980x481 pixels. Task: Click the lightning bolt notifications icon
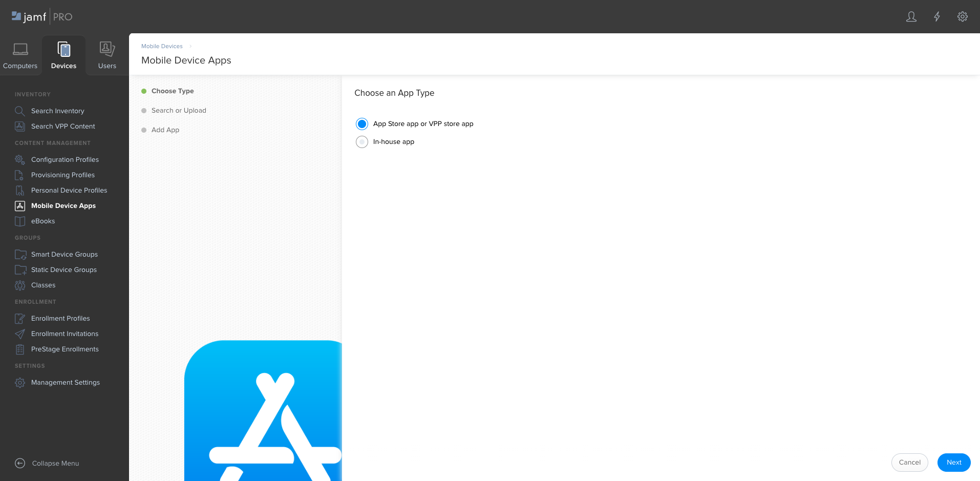tap(937, 17)
